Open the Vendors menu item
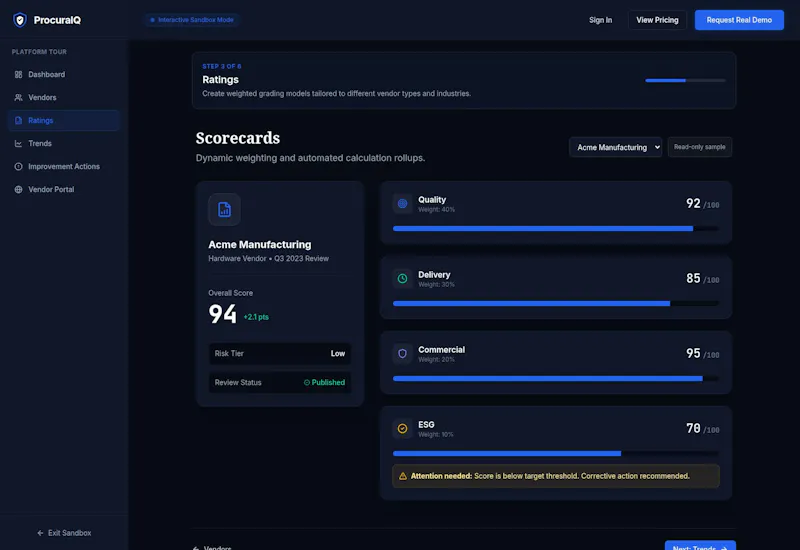Screen dimensions: 800x550 (64, 97)
